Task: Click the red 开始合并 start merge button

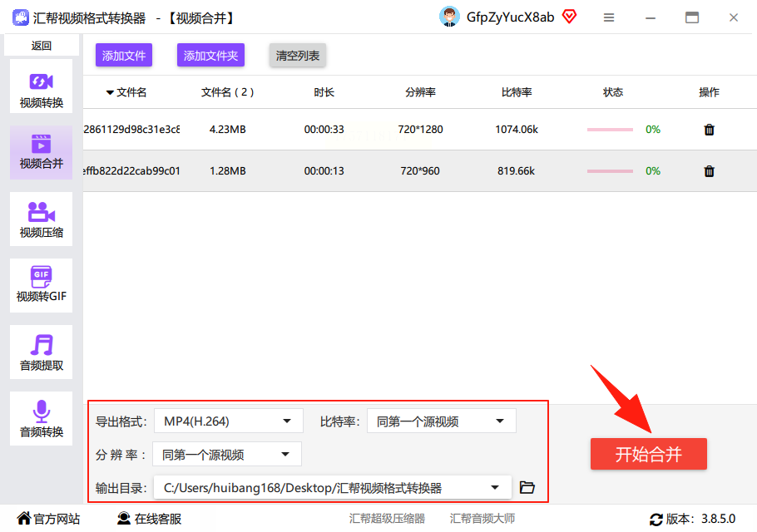Action: click(648, 454)
